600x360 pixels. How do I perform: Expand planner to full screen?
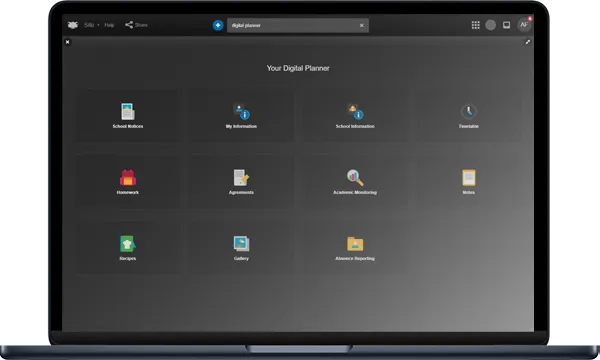point(528,42)
